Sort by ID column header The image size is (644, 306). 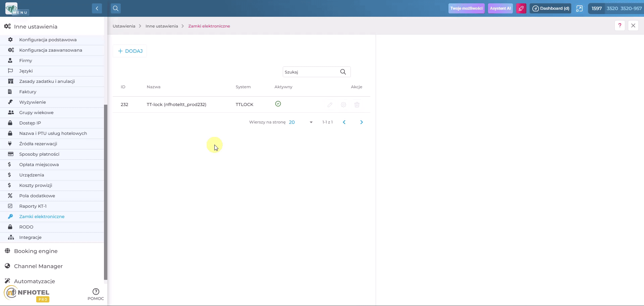point(123,87)
